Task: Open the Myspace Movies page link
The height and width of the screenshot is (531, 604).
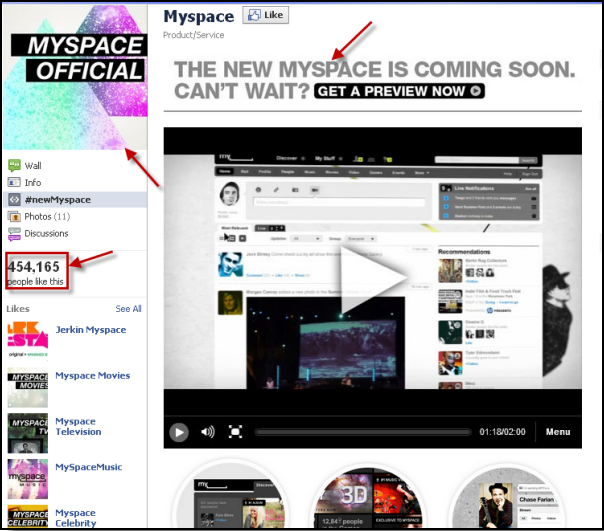Action: tap(92, 376)
